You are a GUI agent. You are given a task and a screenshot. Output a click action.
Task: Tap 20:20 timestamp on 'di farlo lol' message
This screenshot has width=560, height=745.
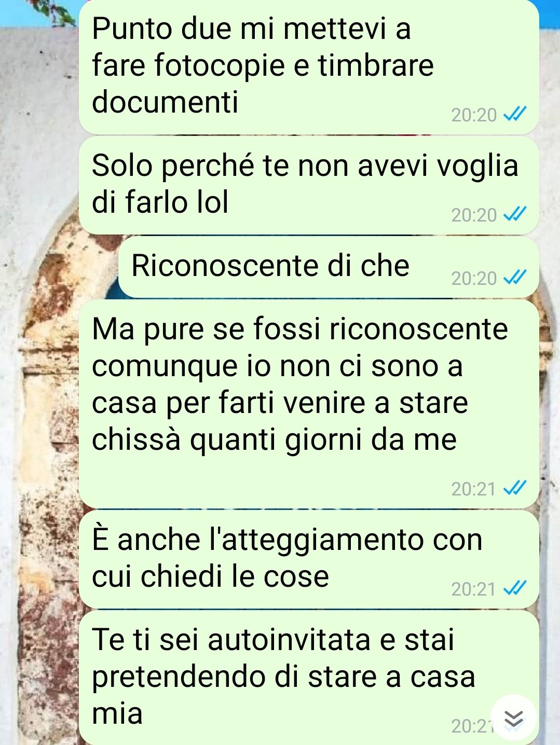click(x=474, y=215)
